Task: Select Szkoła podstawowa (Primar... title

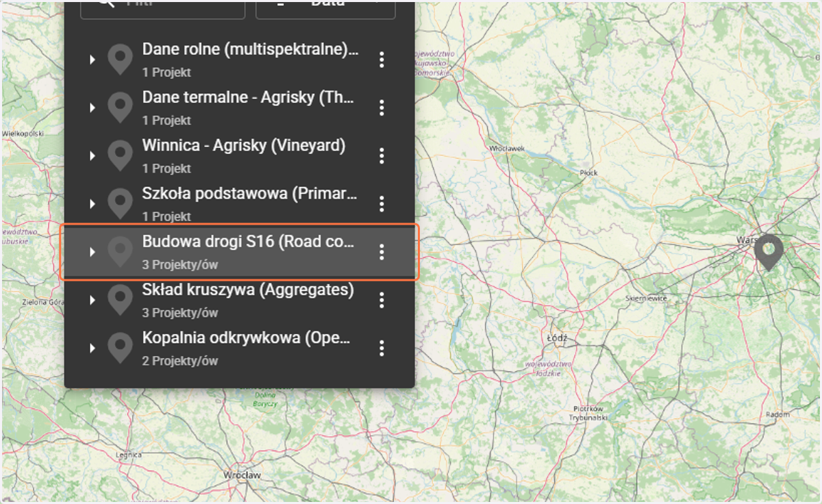Action: click(x=250, y=193)
